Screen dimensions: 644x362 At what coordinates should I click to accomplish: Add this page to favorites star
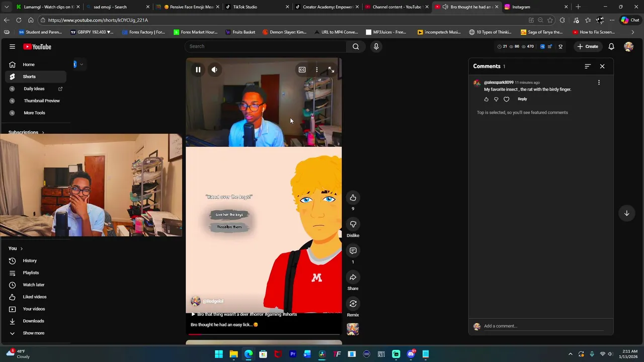tap(550, 20)
